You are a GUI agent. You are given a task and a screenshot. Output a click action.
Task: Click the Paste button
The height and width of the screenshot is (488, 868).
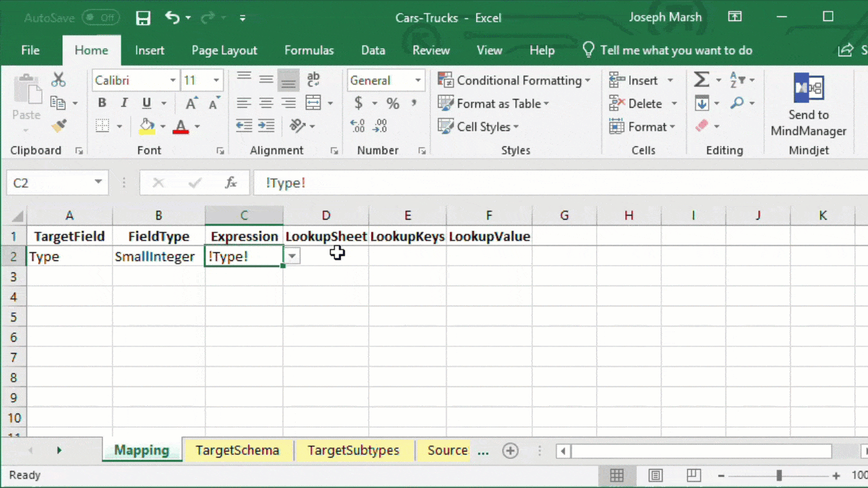click(x=26, y=98)
